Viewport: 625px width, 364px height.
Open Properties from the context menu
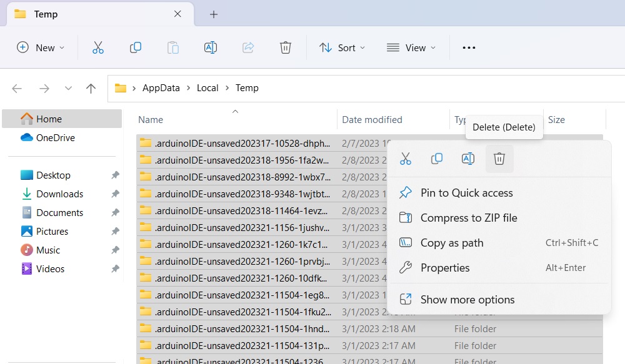tap(445, 267)
